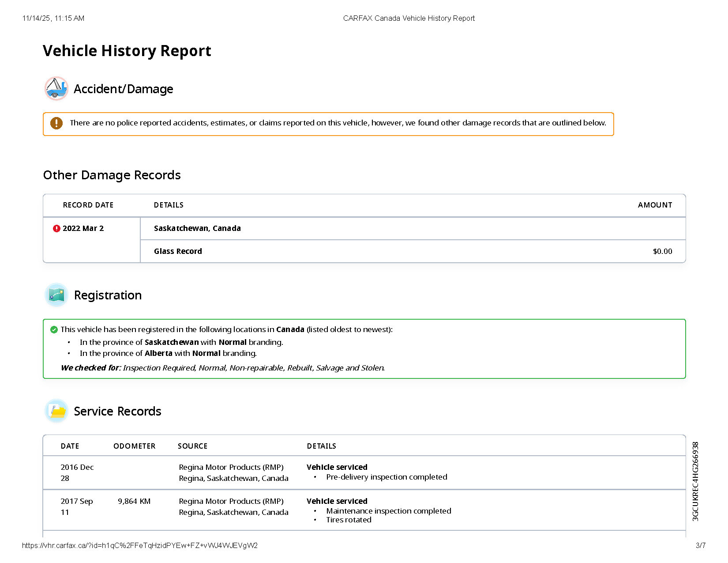Click the Saskatchewan, Canada damage location
Viewport: 728px width, 563px height.
[197, 228]
